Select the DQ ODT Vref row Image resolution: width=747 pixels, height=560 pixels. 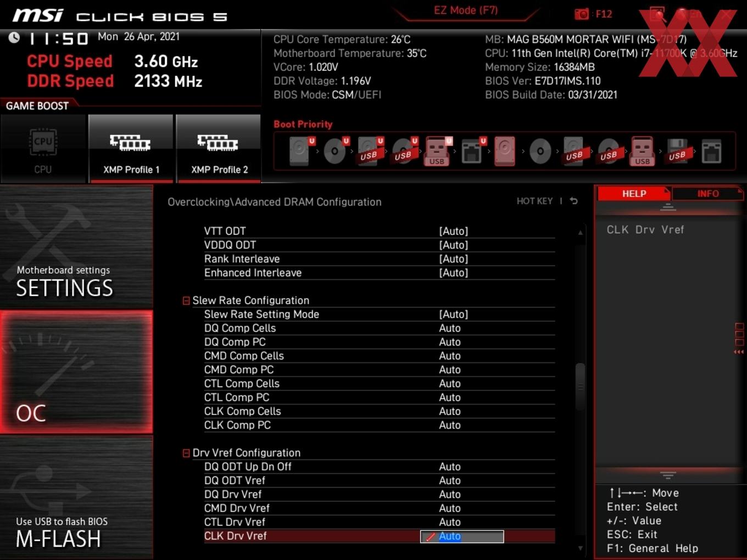379,480
